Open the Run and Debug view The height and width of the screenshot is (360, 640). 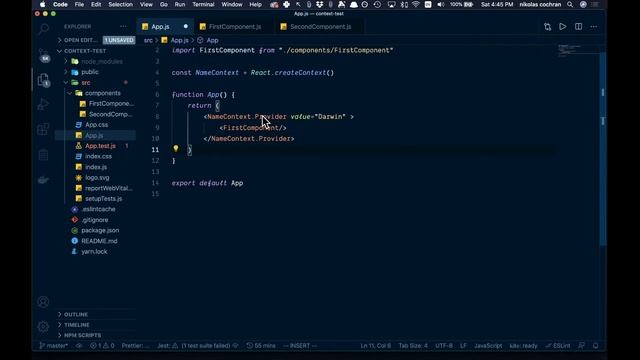click(43, 104)
